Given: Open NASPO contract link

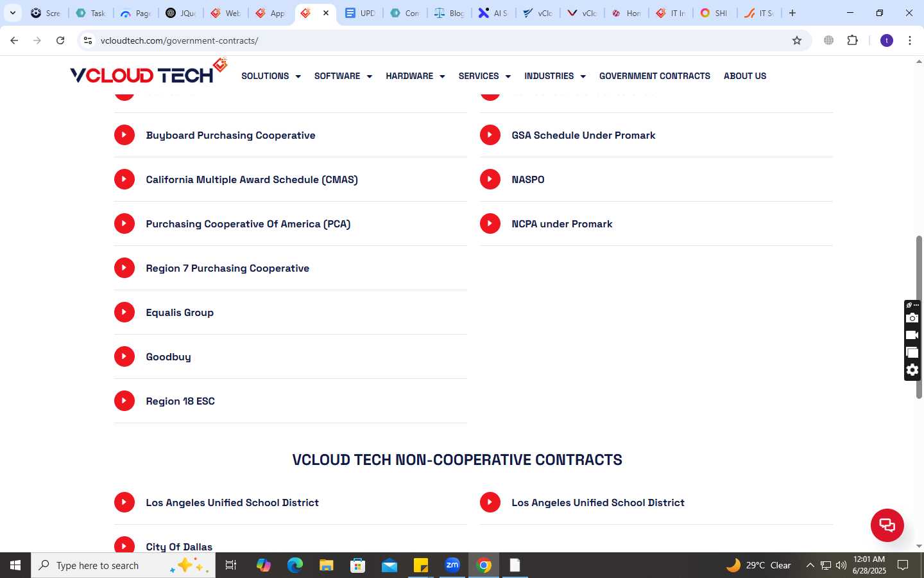Looking at the screenshot, I should tap(528, 179).
